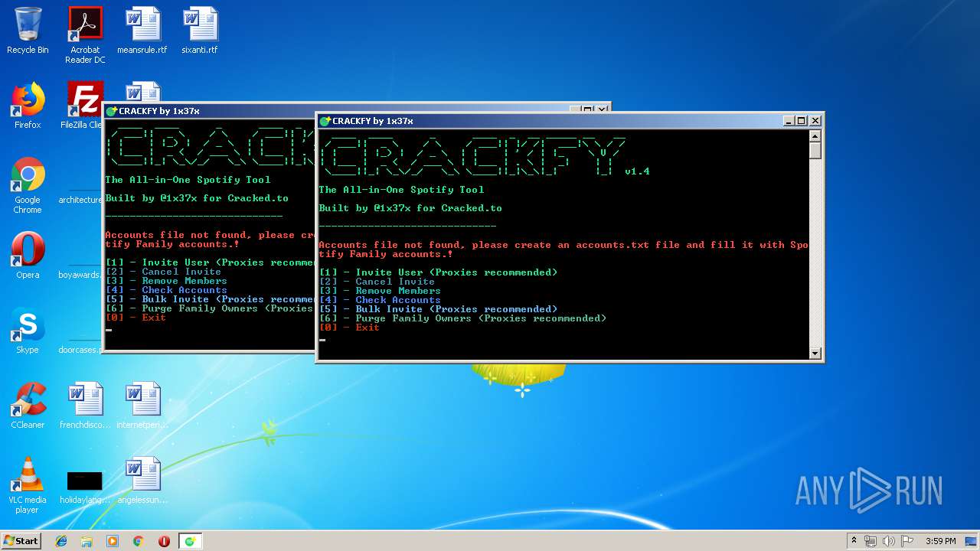The height and width of the screenshot is (551, 980).
Task: Open internetperi document icon
Action: [x=142, y=406]
